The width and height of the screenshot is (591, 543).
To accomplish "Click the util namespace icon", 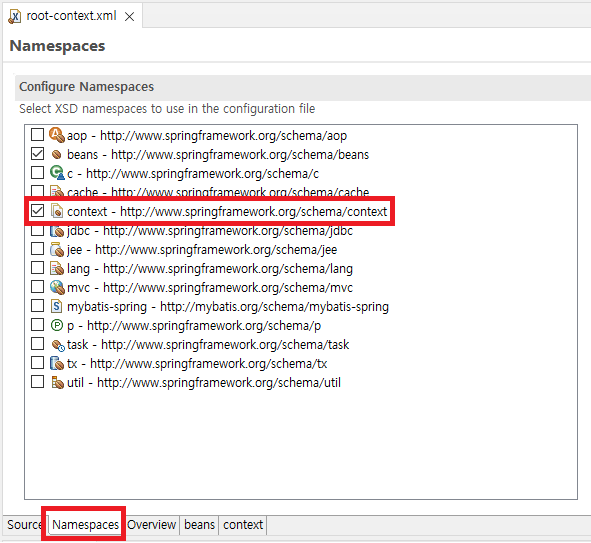I will pyautogui.click(x=57, y=382).
